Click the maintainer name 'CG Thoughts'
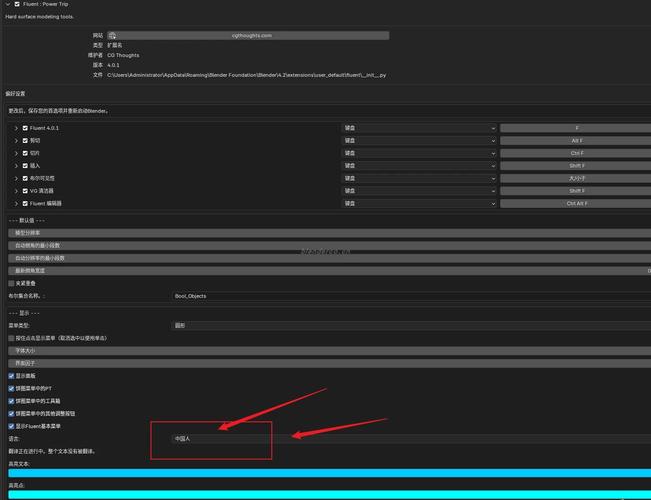The width and height of the screenshot is (651, 500). pos(123,55)
